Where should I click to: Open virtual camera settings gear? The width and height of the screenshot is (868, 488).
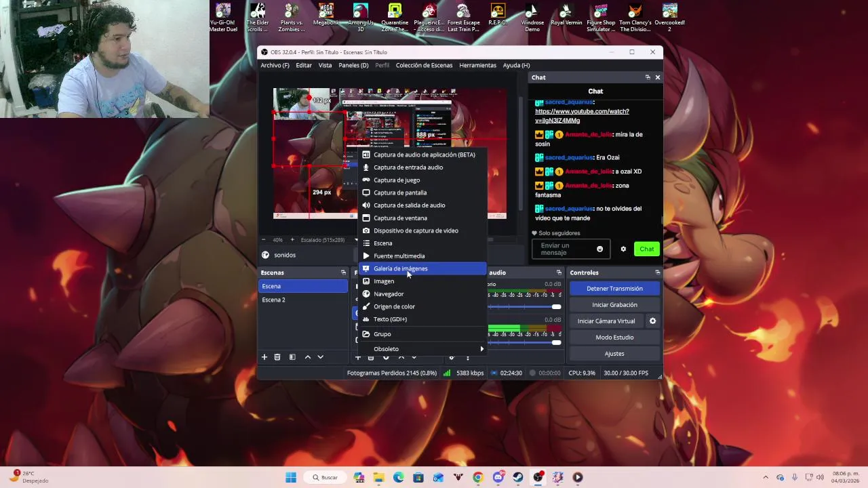(x=653, y=321)
